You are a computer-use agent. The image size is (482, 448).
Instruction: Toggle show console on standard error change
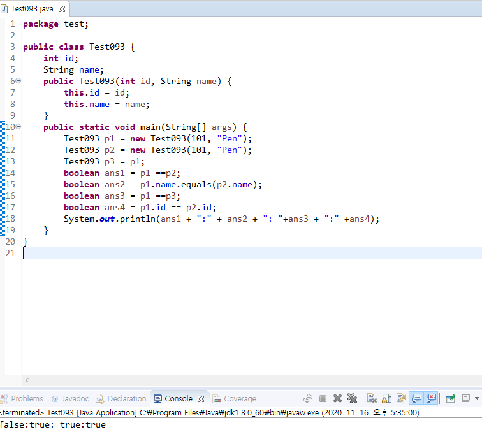coord(431,398)
